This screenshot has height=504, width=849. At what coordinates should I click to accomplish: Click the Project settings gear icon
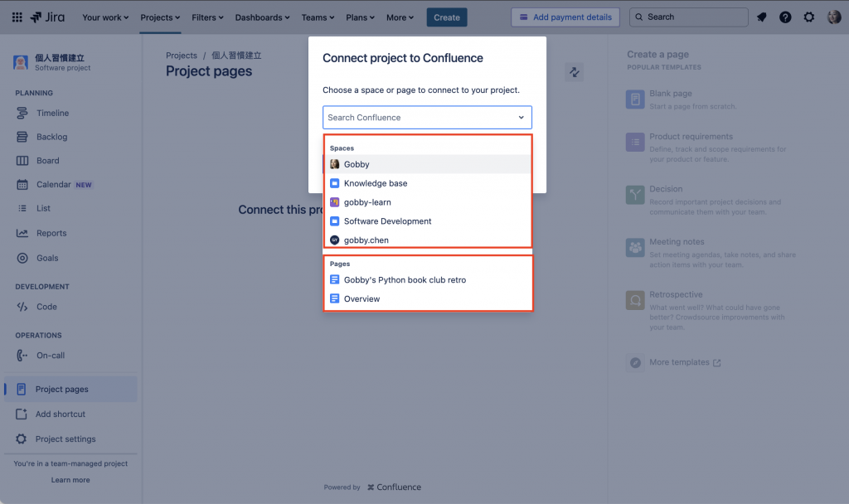[x=21, y=439]
